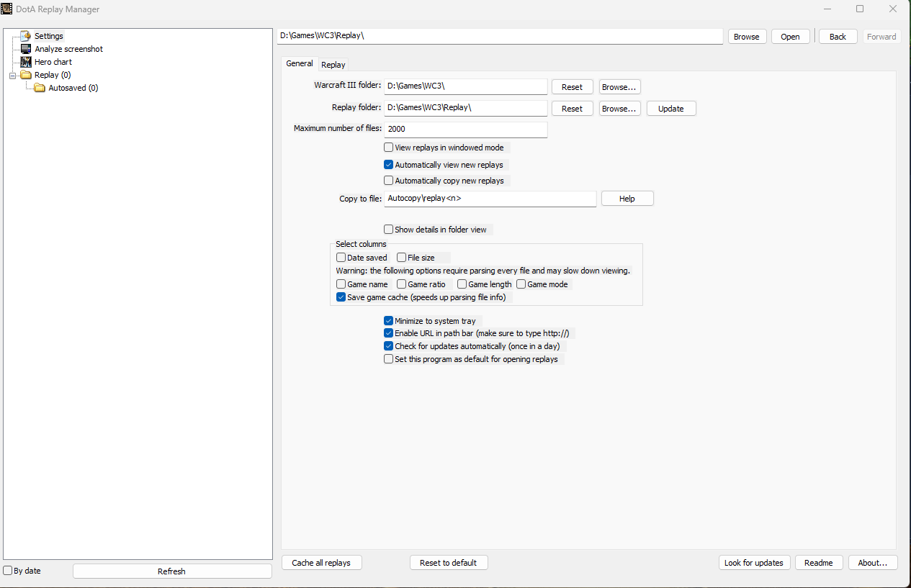Browse for the Warcraft III folder

click(620, 87)
